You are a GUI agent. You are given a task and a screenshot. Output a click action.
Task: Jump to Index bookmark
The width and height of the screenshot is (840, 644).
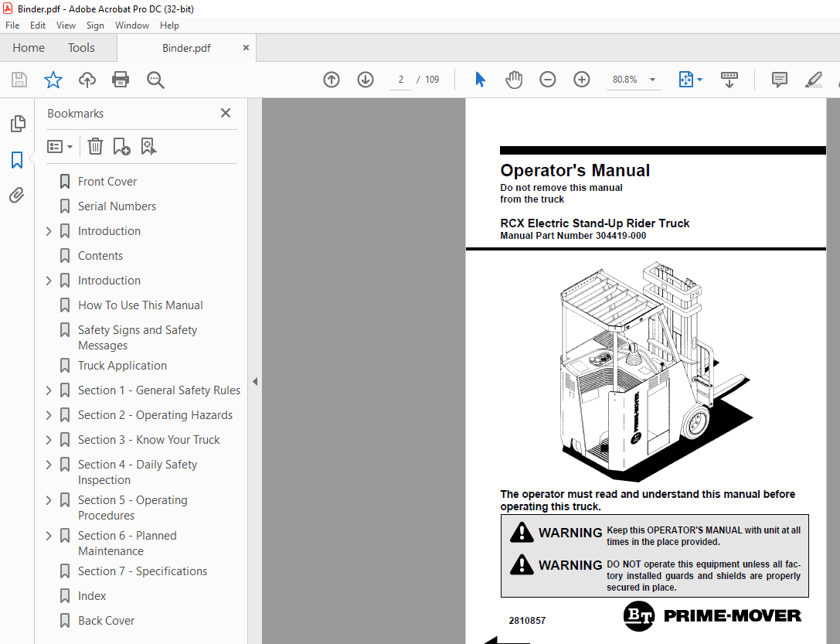point(92,596)
